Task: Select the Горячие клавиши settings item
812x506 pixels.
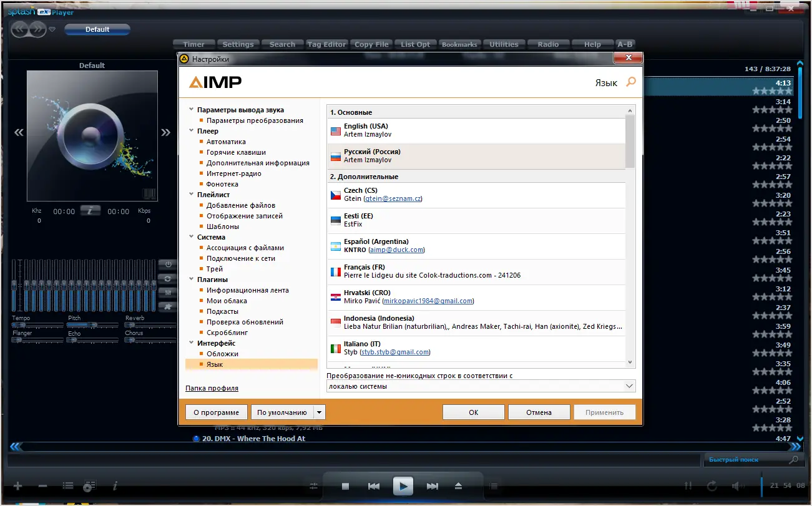Action: tap(236, 152)
